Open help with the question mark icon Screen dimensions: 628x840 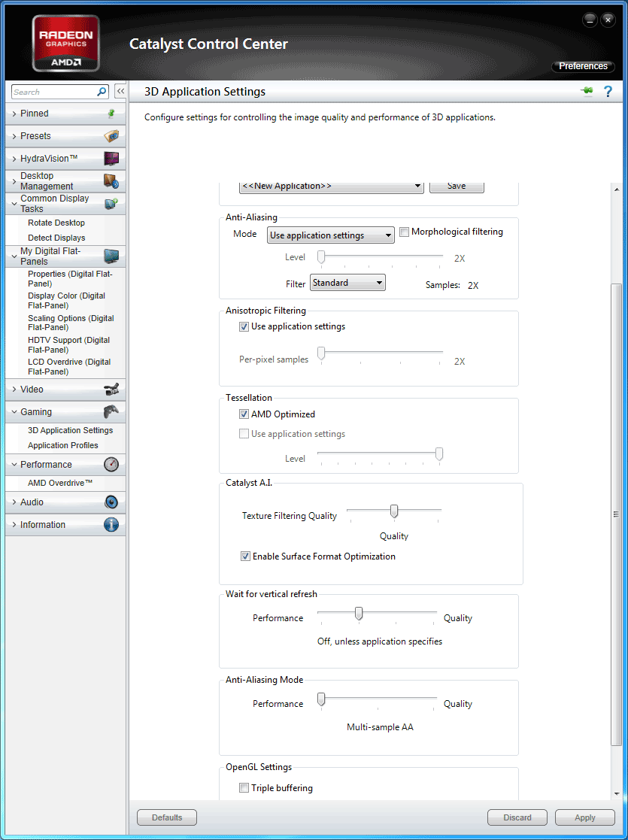608,92
